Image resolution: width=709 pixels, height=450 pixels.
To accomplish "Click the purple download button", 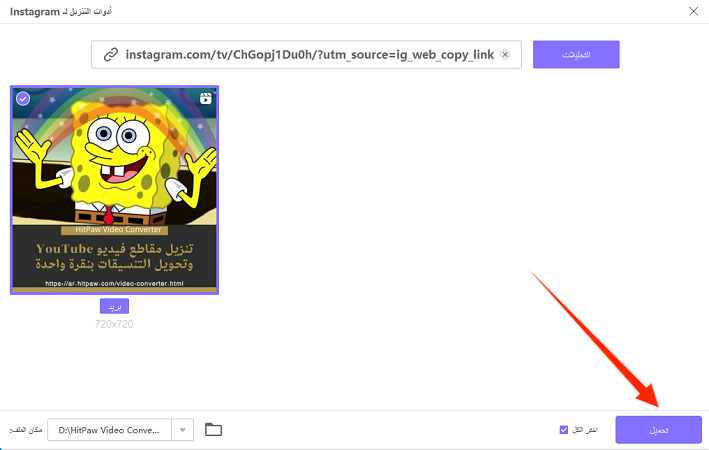I will pyautogui.click(x=658, y=430).
